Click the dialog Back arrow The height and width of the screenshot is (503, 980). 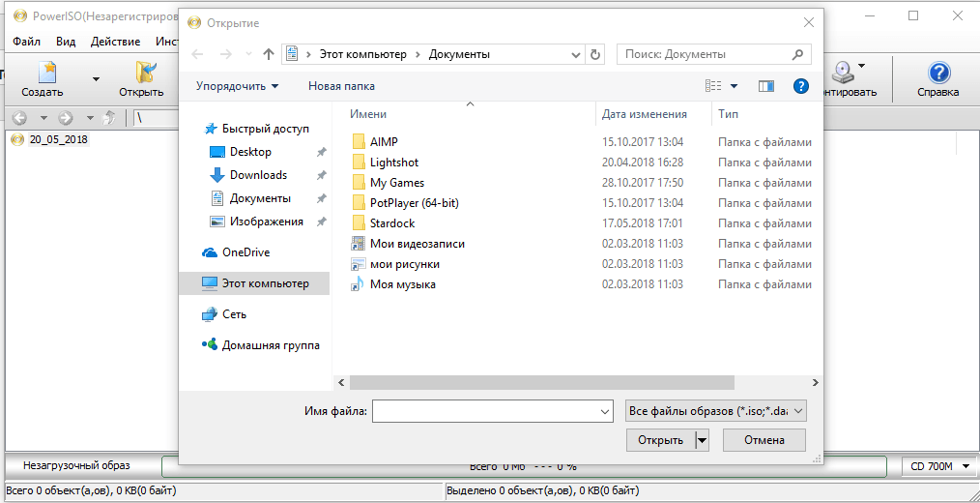pos(197,54)
